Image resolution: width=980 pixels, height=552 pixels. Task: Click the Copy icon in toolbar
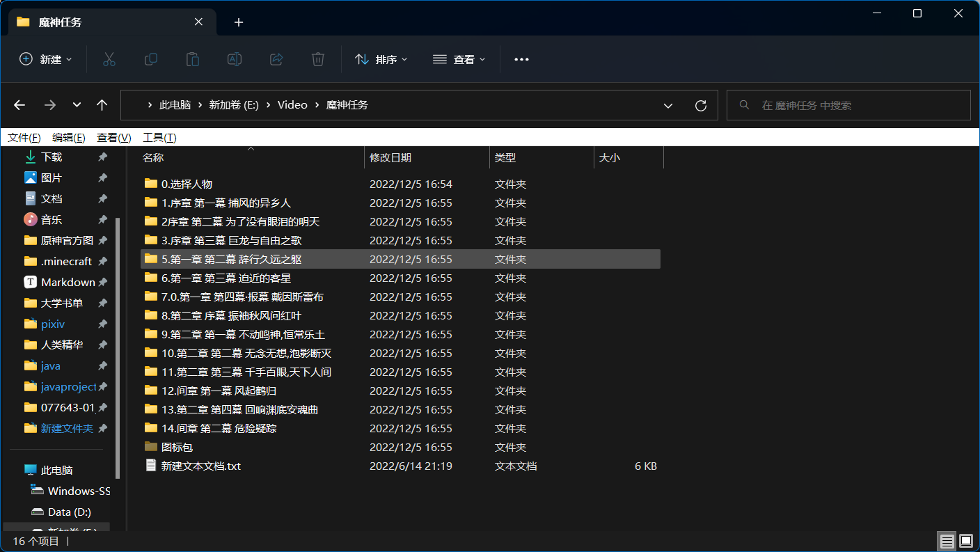coord(151,59)
